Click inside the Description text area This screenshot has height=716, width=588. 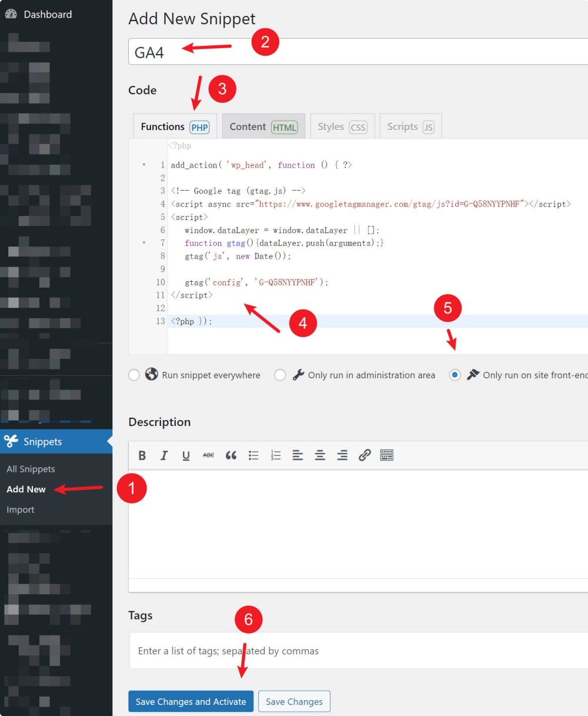pos(358,524)
